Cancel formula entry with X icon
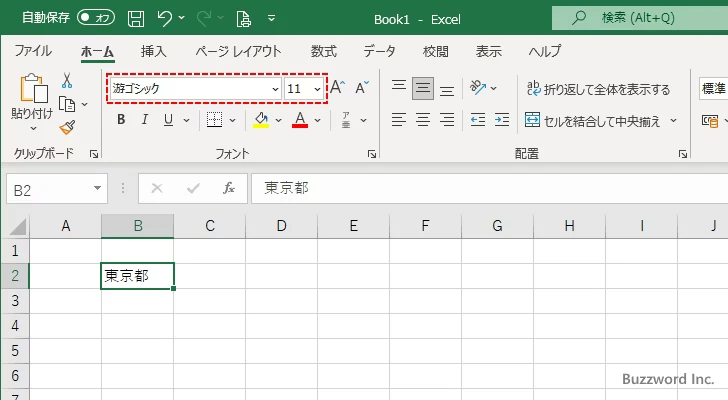This screenshot has width=728, height=400. (x=157, y=188)
